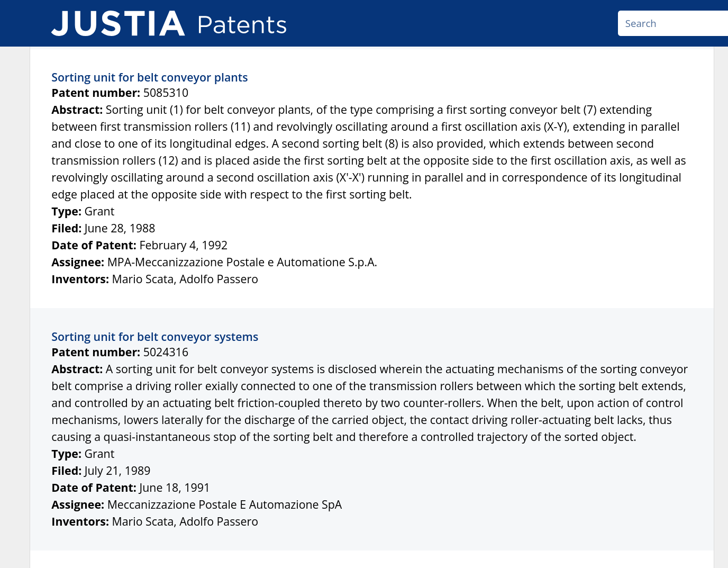Open "Sorting unit for belt conveyor systems" link

tap(154, 337)
